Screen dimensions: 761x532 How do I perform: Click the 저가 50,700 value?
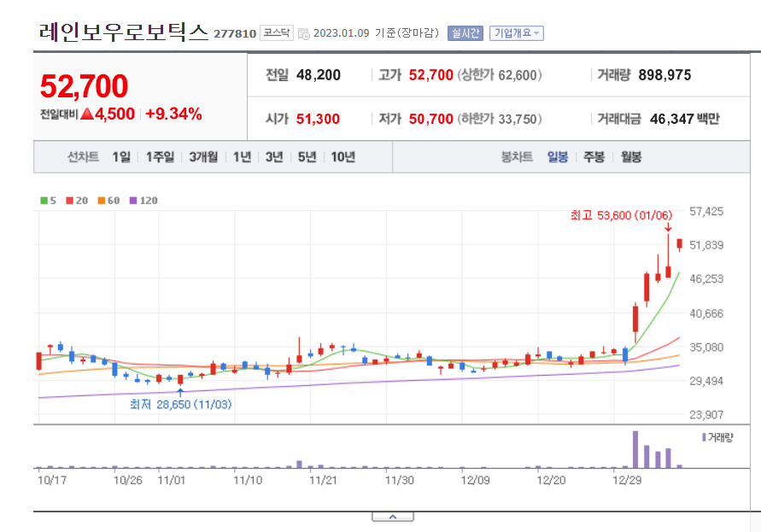416,119
